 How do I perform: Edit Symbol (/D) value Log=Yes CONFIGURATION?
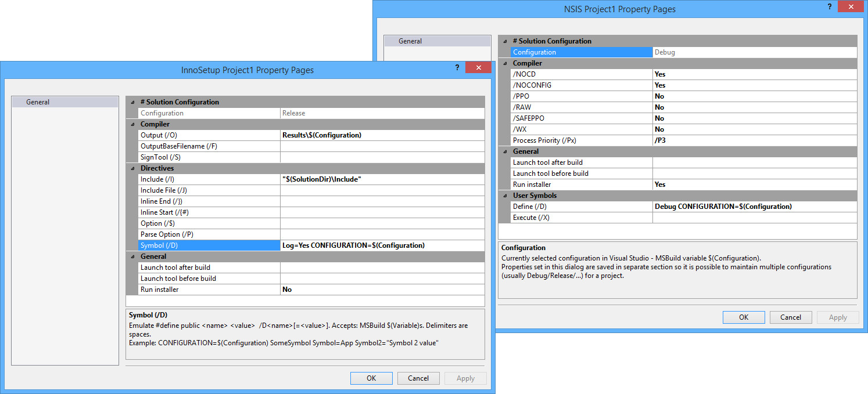382,245
